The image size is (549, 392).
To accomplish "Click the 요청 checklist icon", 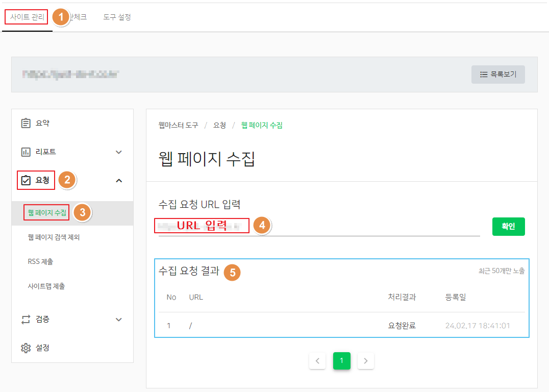I will pyautogui.click(x=26, y=180).
